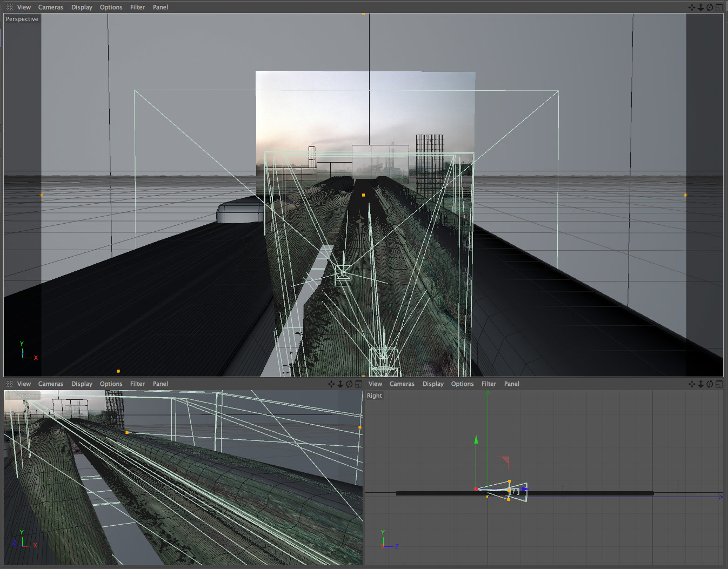The width and height of the screenshot is (728, 569).
Task: Click the dotted grip icon of the top viewport
Action: tap(9, 7)
